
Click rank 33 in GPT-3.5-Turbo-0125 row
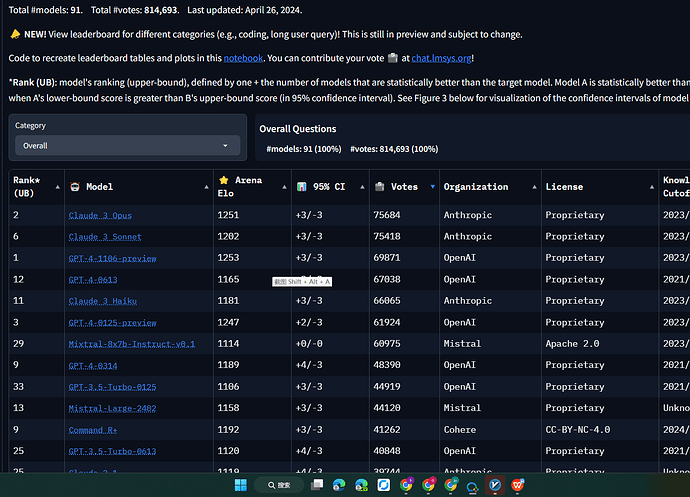coord(18,387)
